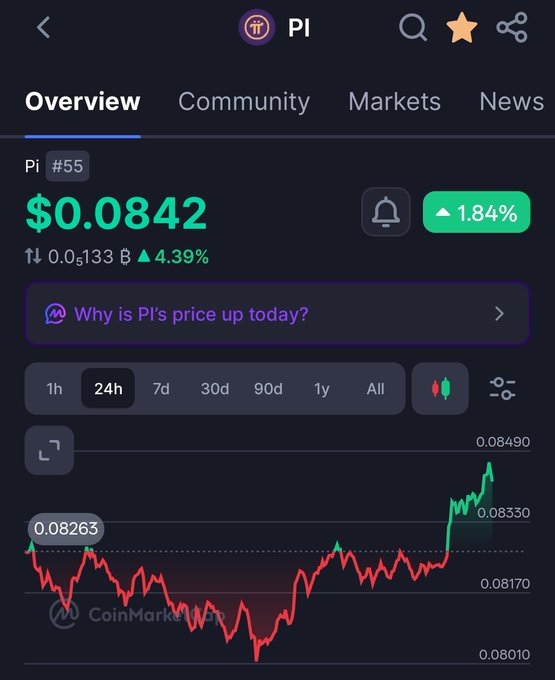Select the 1h time range
The height and width of the screenshot is (680, 555).
point(54,389)
